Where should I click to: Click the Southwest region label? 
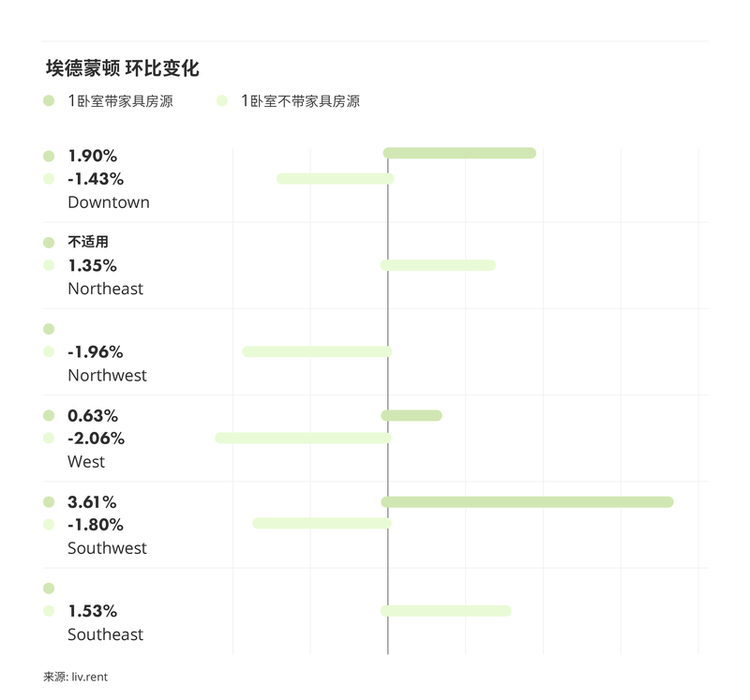click(x=107, y=548)
